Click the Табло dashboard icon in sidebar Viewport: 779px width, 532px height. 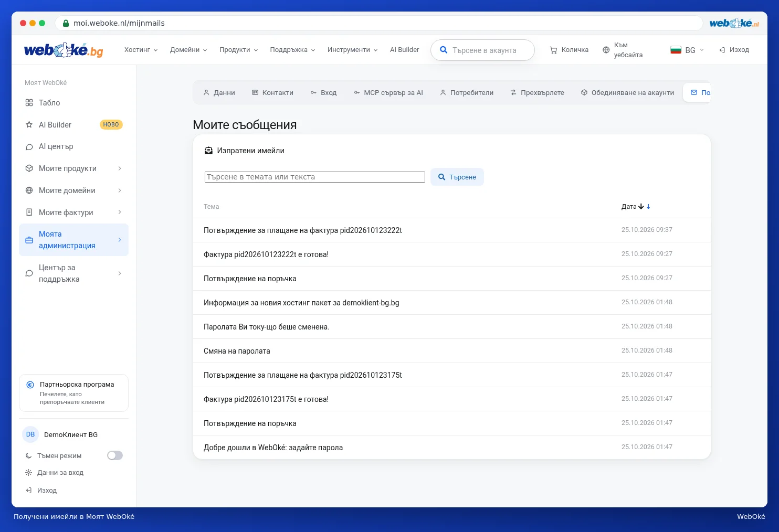pos(29,103)
